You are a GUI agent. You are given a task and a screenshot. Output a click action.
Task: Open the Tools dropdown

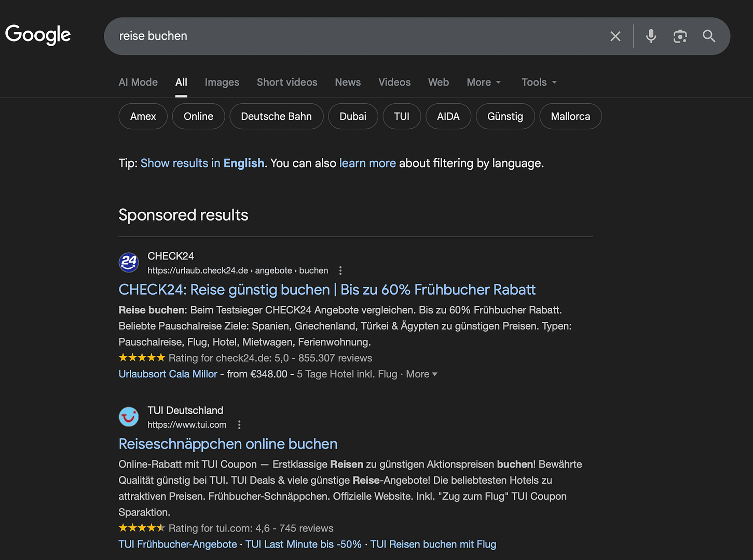pos(538,82)
